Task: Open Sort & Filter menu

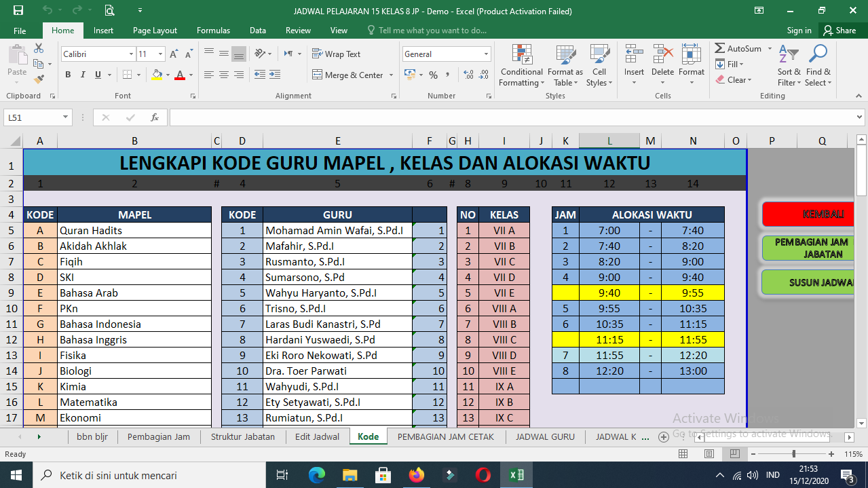Action: click(x=789, y=66)
